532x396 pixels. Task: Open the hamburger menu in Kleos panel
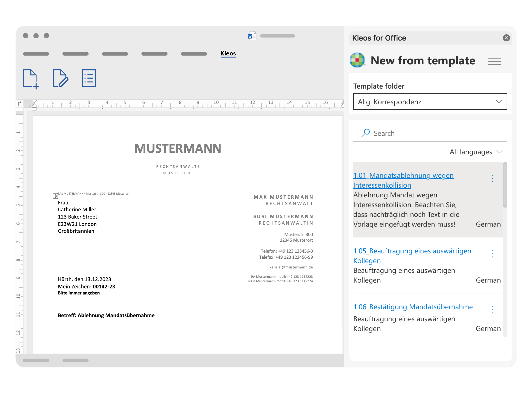coord(494,61)
